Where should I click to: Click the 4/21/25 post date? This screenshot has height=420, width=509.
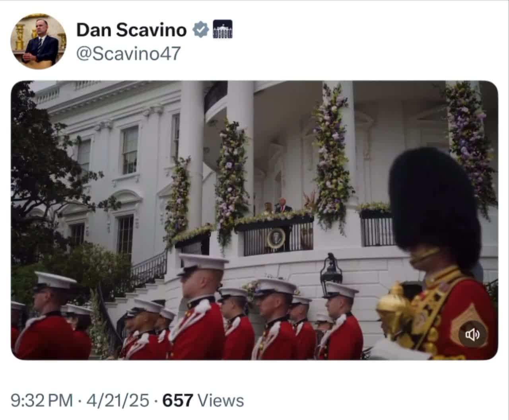click(x=118, y=400)
